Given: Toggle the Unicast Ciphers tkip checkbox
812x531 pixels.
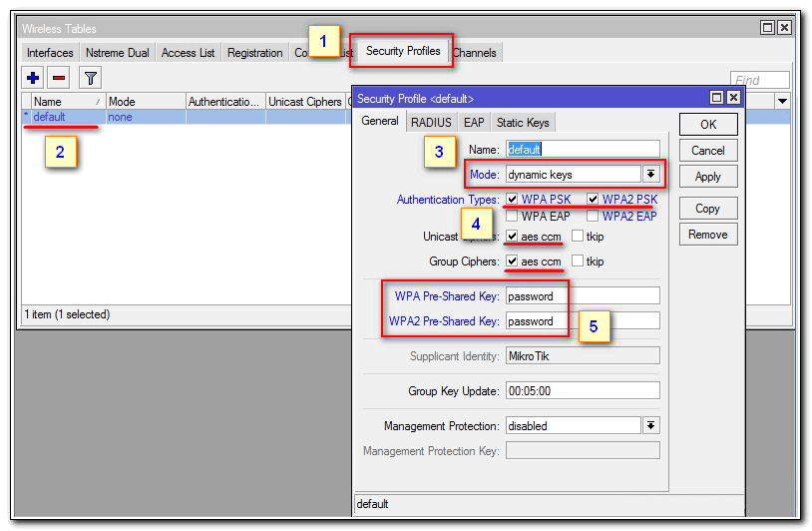Looking at the screenshot, I should [x=578, y=237].
